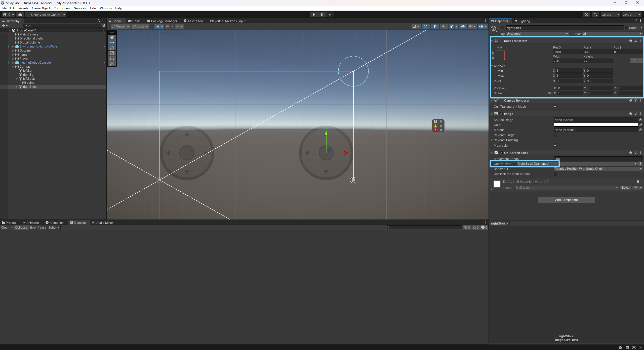Open the anchor presets square
This screenshot has width=644, height=350.
[500, 55]
